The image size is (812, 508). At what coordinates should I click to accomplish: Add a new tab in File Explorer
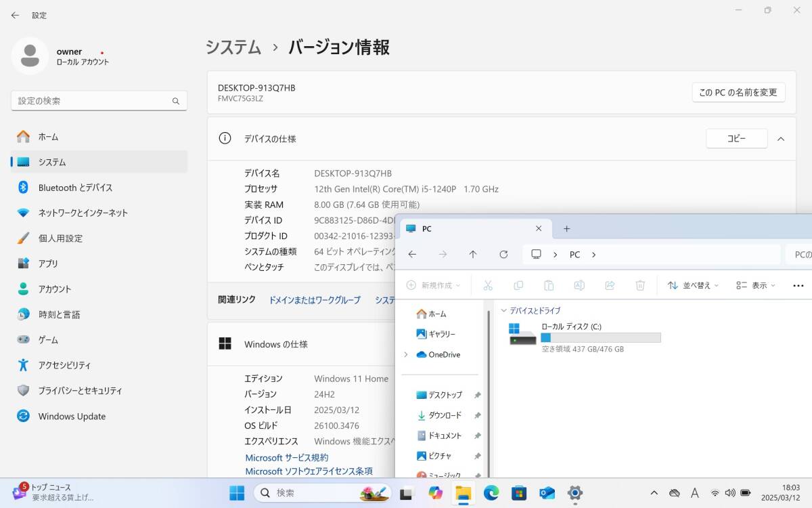[x=567, y=229]
